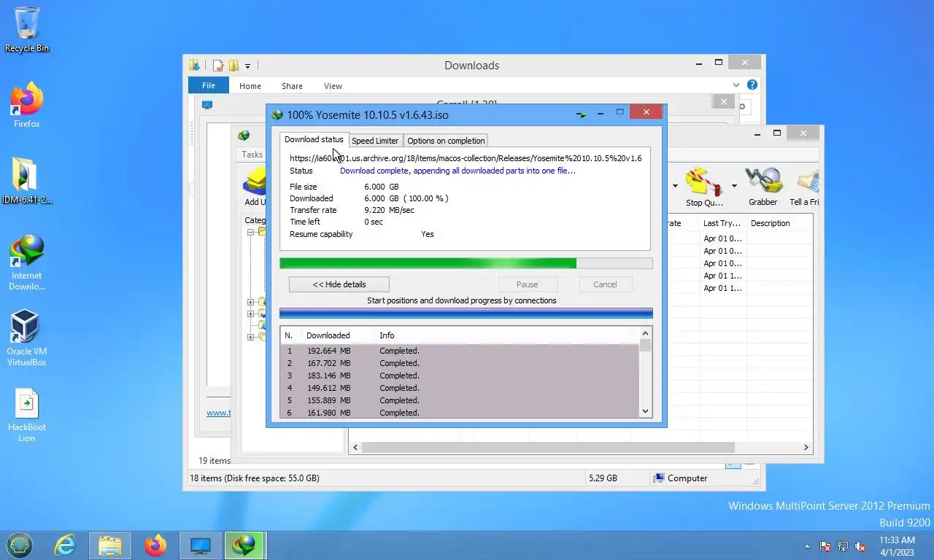The image size is (934, 560).
Task: Click the blue connections progress bar
Action: 466,314
